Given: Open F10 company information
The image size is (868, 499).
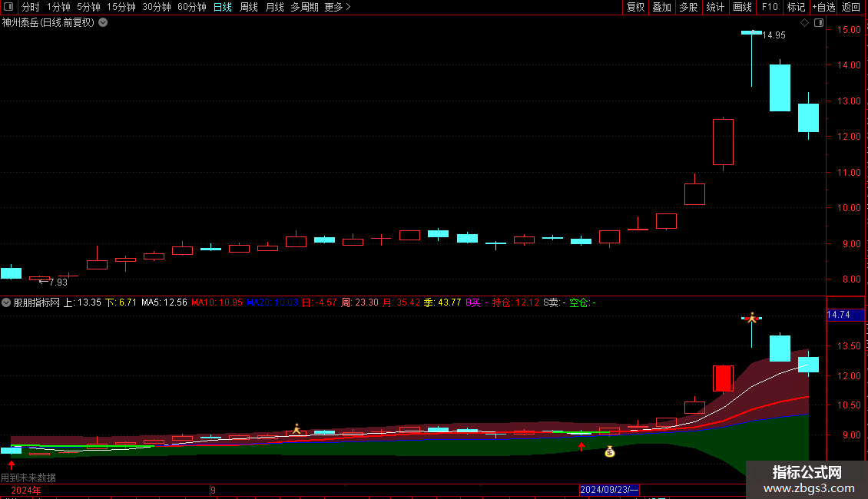Looking at the screenshot, I should click(770, 7).
